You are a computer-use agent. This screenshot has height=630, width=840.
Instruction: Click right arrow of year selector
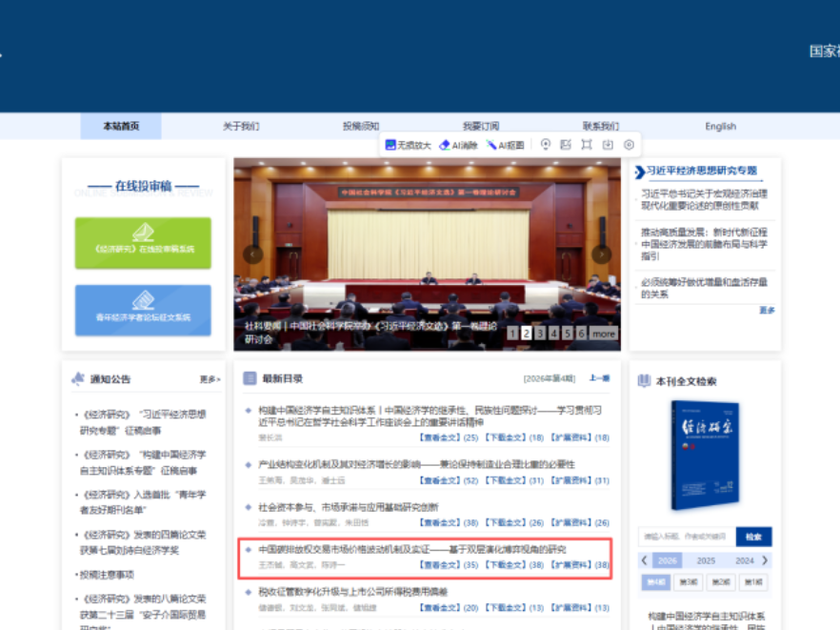tap(765, 560)
